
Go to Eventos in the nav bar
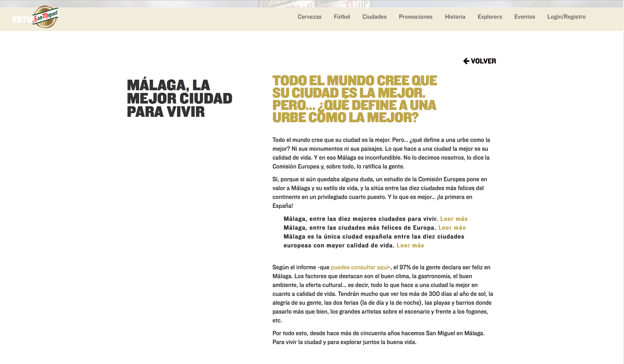tap(525, 17)
